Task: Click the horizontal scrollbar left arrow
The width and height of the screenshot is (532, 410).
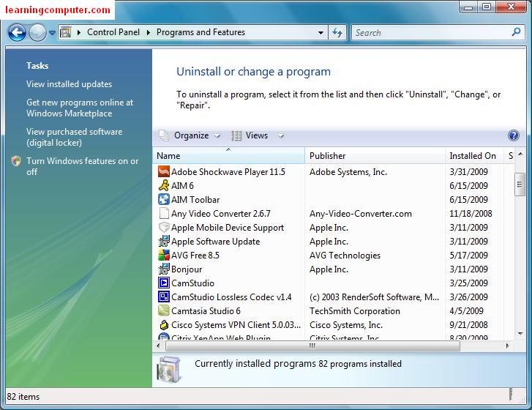Action: click(x=158, y=346)
